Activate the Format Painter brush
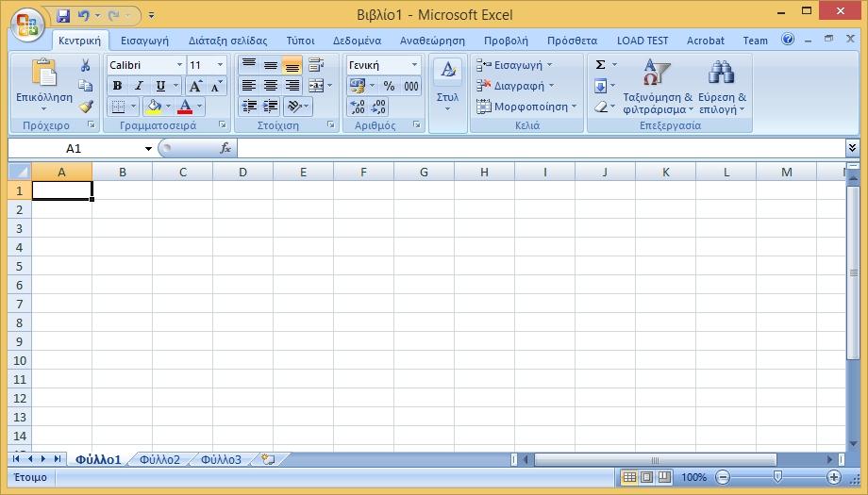 [85, 107]
